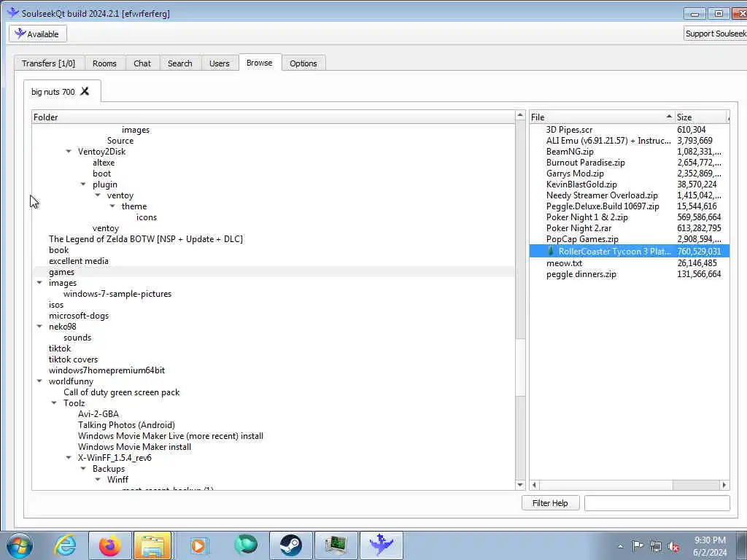The width and height of the screenshot is (747, 560).
Task: Show hidden tray icons arrow
Action: pos(620,547)
